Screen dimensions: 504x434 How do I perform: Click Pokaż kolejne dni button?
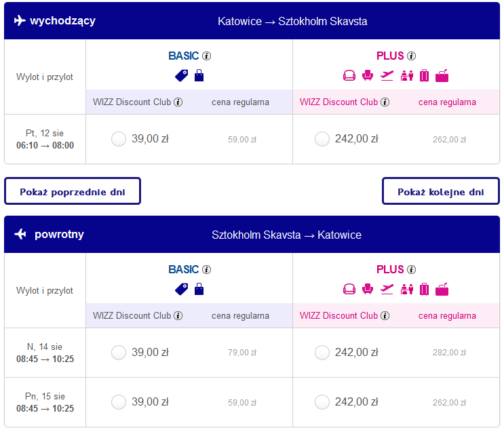pos(441,191)
